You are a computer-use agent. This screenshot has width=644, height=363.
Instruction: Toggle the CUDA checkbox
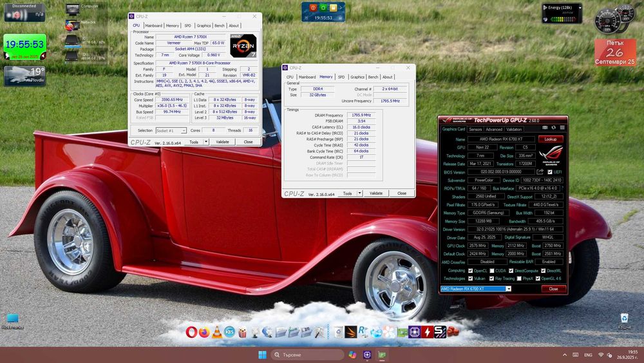click(492, 270)
